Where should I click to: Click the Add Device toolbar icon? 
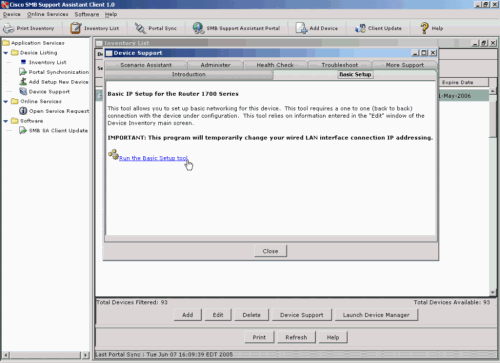[x=301, y=28]
